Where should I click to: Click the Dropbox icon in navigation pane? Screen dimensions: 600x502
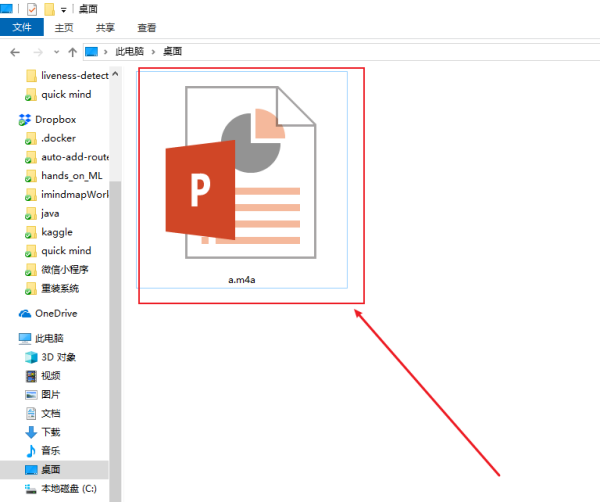coord(25,119)
